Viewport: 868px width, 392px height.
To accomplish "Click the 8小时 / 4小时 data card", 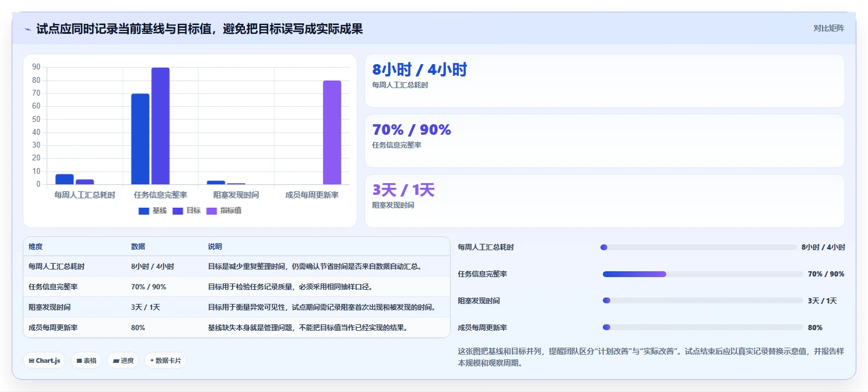I will (x=605, y=81).
